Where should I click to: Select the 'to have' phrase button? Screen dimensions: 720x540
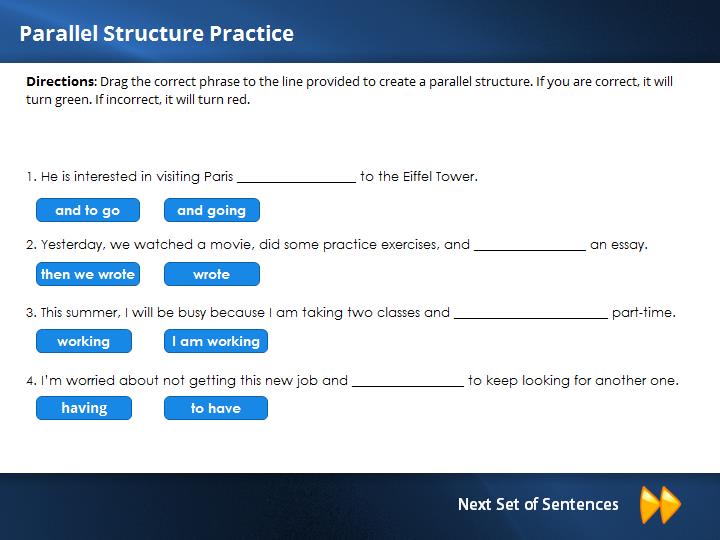pos(216,408)
